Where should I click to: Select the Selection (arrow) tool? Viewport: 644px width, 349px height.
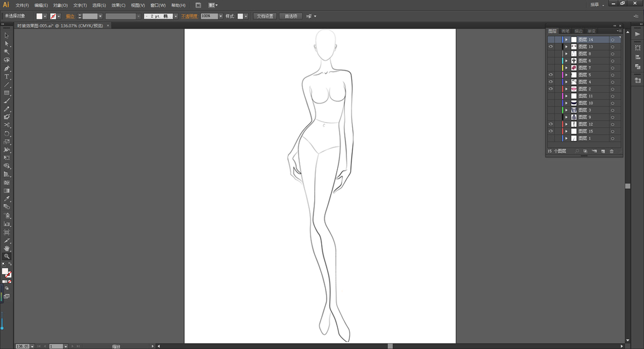click(6, 36)
